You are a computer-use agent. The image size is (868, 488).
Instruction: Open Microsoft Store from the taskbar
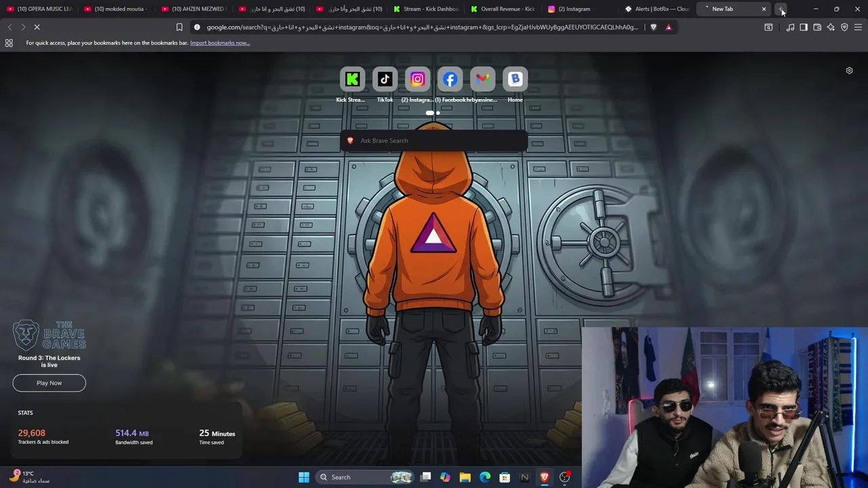tap(505, 477)
